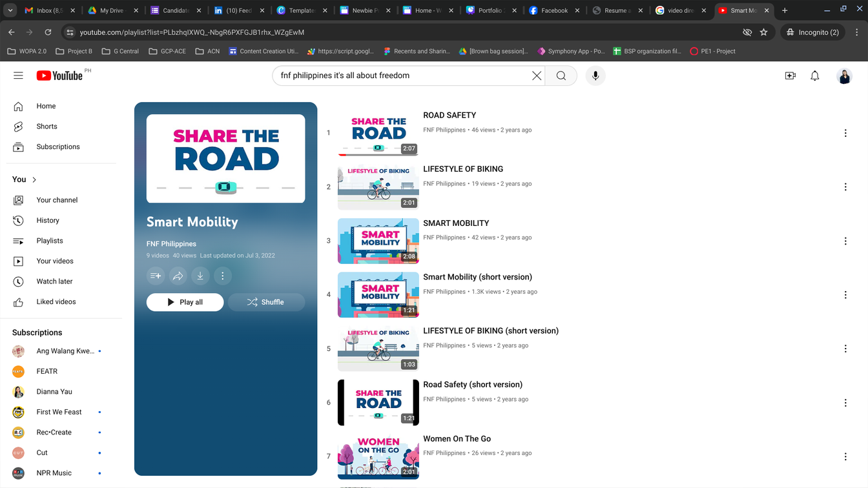The height and width of the screenshot is (488, 868).
Task: Open Shorts in the sidebar
Action: click(x=61, y=127)
